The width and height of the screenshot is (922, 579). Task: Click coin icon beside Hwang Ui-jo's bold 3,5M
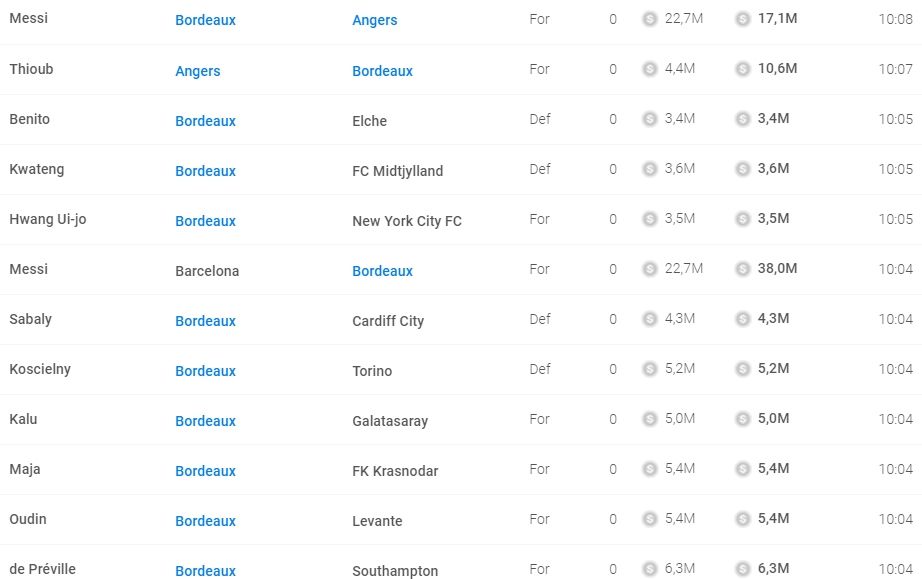tap(743, 219)
